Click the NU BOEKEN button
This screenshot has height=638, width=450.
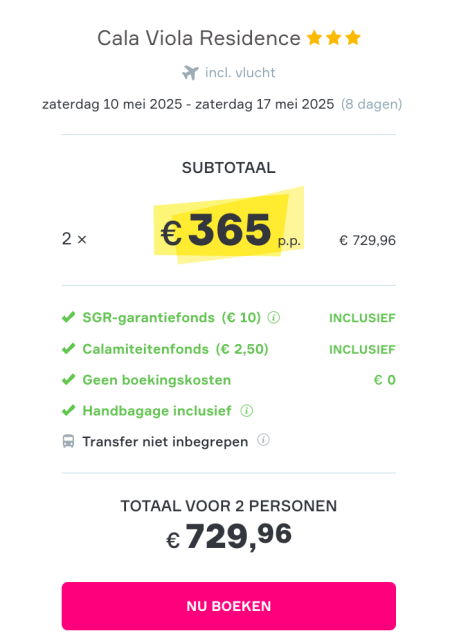[x=229, y=606]
